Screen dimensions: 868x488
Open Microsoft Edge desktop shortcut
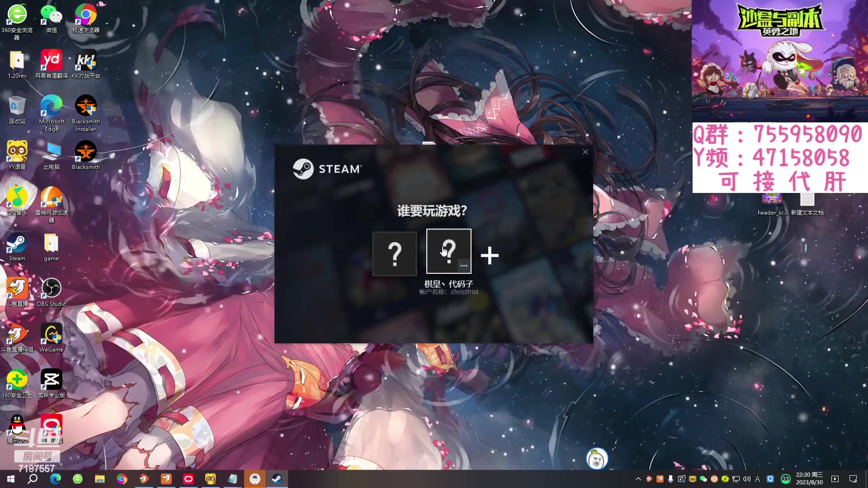click(x=52, y=113)
